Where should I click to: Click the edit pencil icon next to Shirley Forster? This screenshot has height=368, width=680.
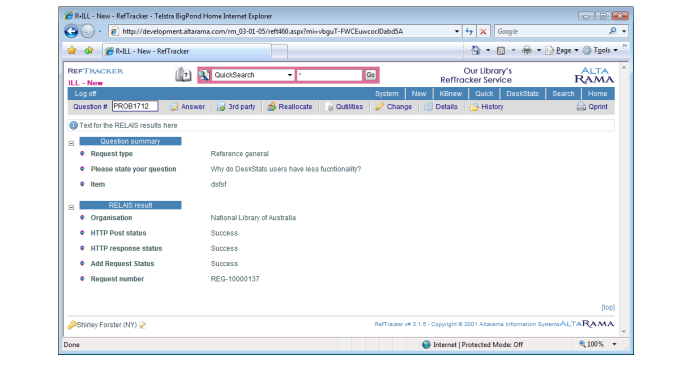coord(142,325)
